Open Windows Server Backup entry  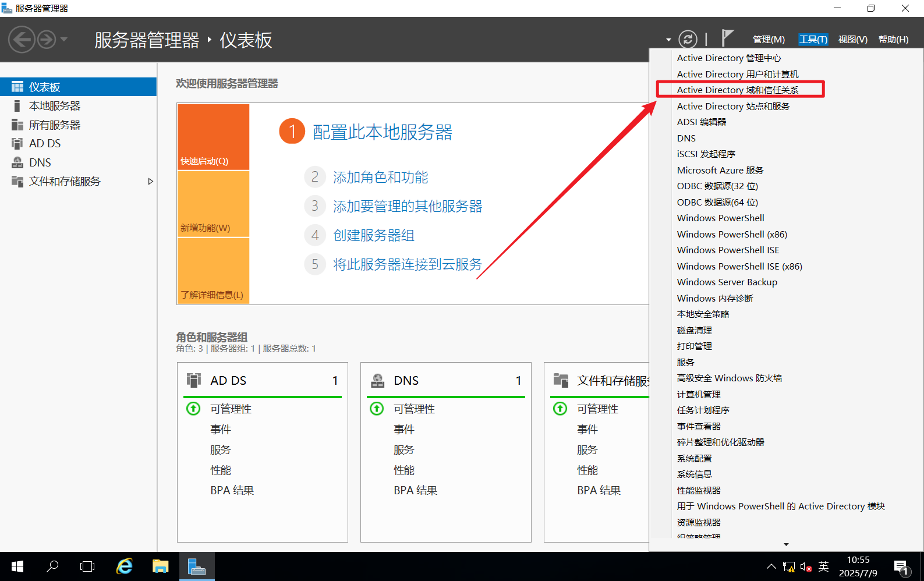pyautogui.click(x=727, y=282)
